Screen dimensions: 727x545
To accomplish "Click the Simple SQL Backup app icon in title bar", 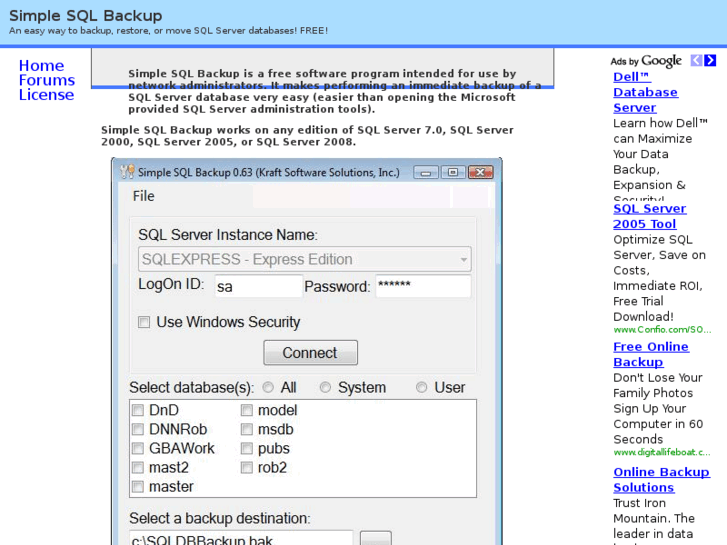I will 127,172.
